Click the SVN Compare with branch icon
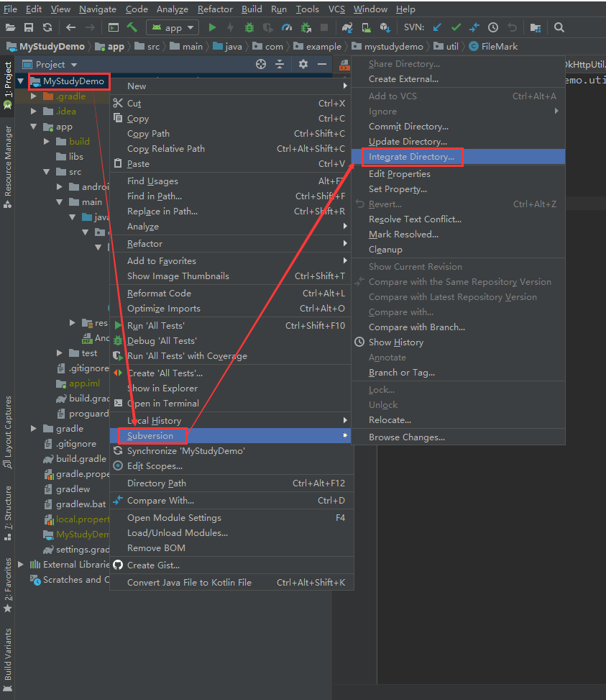The width and height of the screenshot is (606, 700). tap(474, 27)
